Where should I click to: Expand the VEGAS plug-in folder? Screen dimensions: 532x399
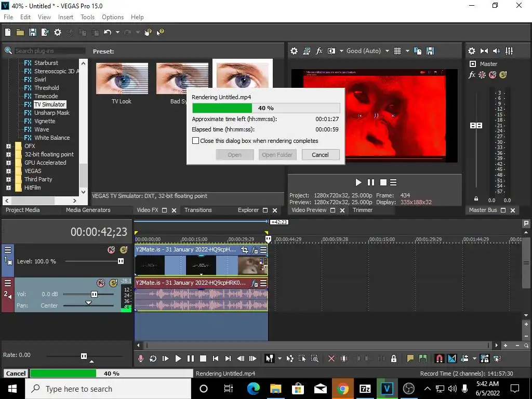pyautogui.click(x=8, y=171)
